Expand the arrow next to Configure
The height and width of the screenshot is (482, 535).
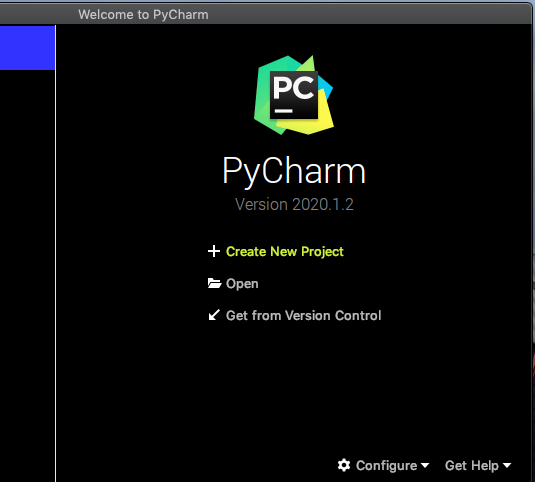pos(425,465)
